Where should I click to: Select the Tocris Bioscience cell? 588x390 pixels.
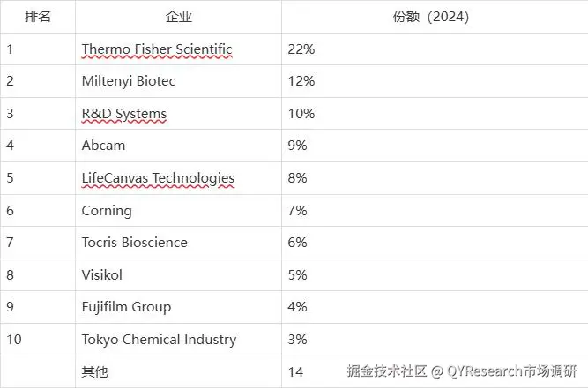click(134, 243)
